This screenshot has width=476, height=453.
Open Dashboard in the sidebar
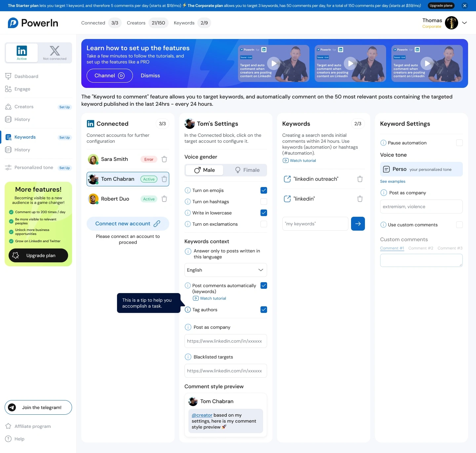tap(22, 76)
